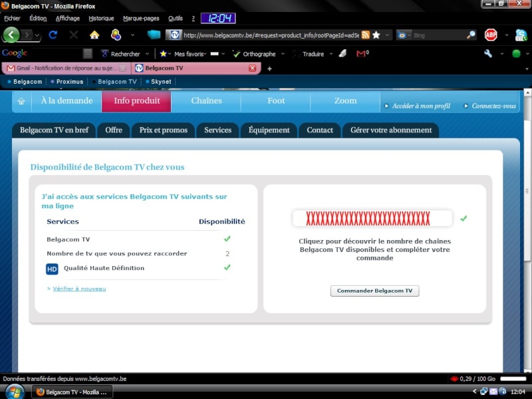Open the Adblock Plus ABP icon

[x=491, y=35]
